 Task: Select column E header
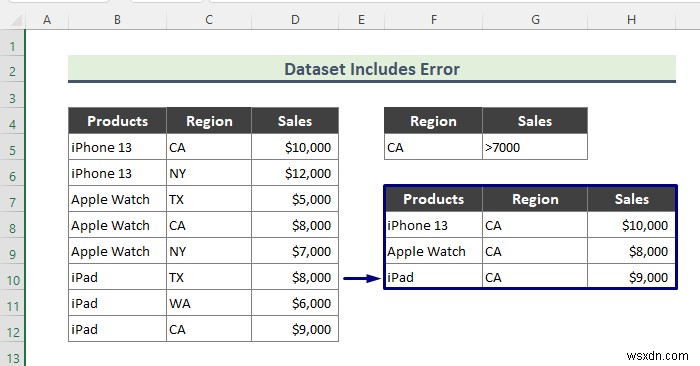pos(361,20)
